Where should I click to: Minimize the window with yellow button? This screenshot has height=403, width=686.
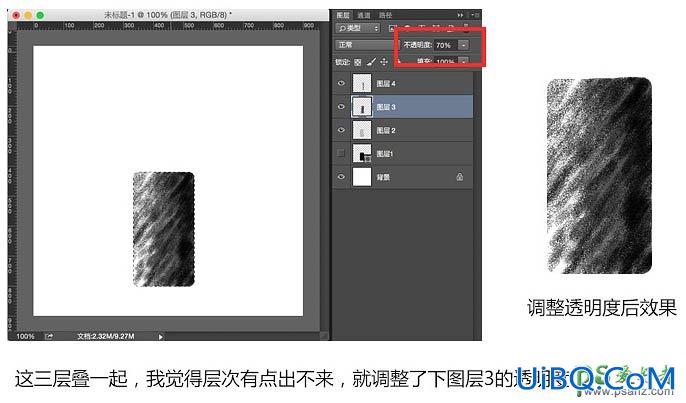tap(28, 15)
